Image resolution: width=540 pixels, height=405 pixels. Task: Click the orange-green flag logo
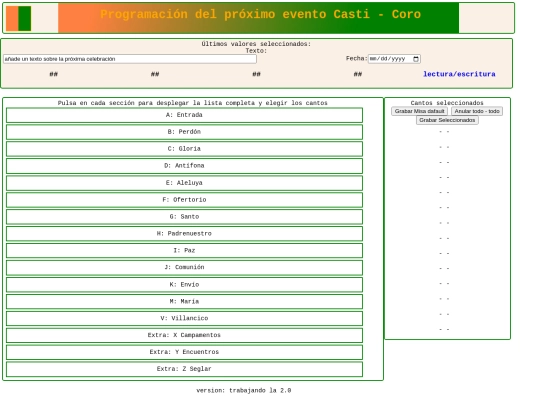tap(19, 19)
